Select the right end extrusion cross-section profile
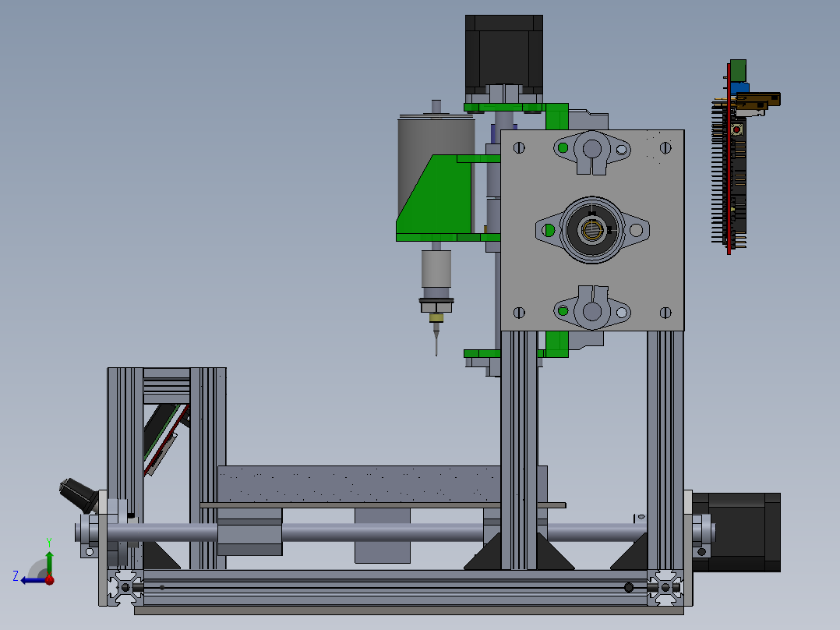The width and height of the screenshot is (840, 630). pyautogui.click(x=665, y=588)
